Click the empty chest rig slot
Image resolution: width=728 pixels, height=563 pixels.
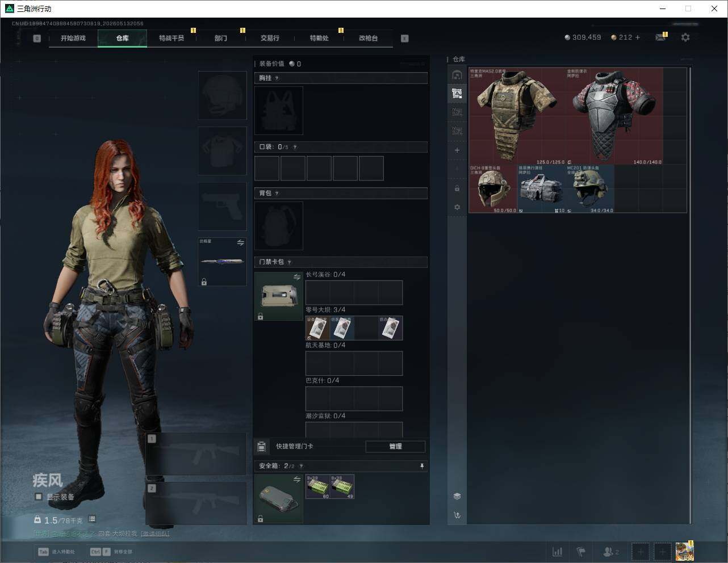point(279,111)
